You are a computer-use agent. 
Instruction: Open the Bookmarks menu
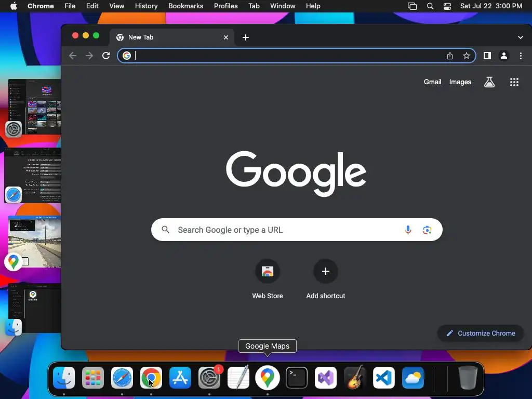click(185, 6)
